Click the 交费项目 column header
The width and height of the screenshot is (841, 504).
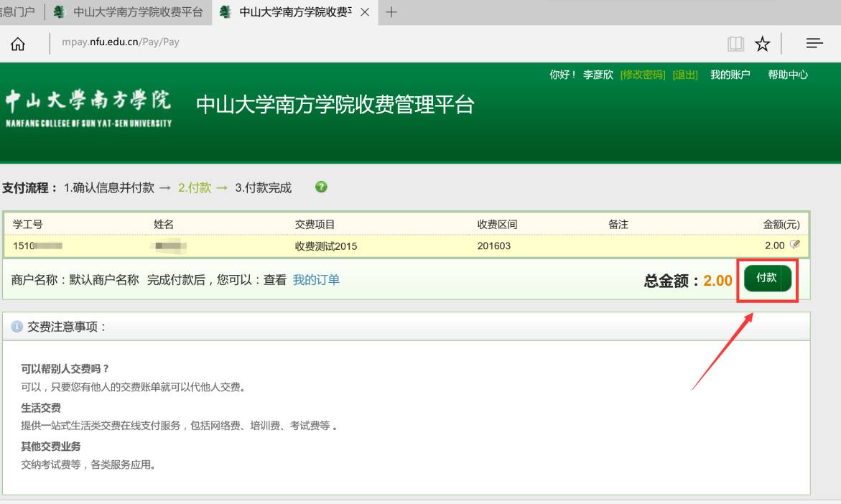tap(315, 224)
